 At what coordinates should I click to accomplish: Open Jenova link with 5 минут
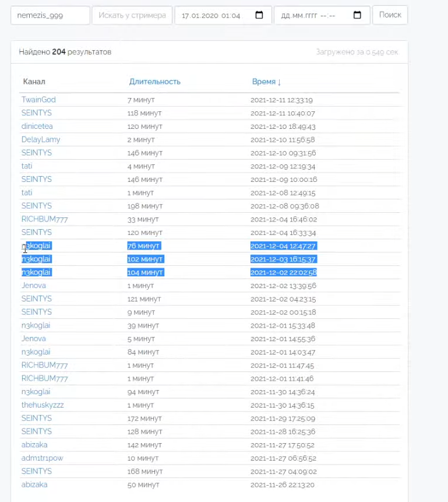coord(34,339)
